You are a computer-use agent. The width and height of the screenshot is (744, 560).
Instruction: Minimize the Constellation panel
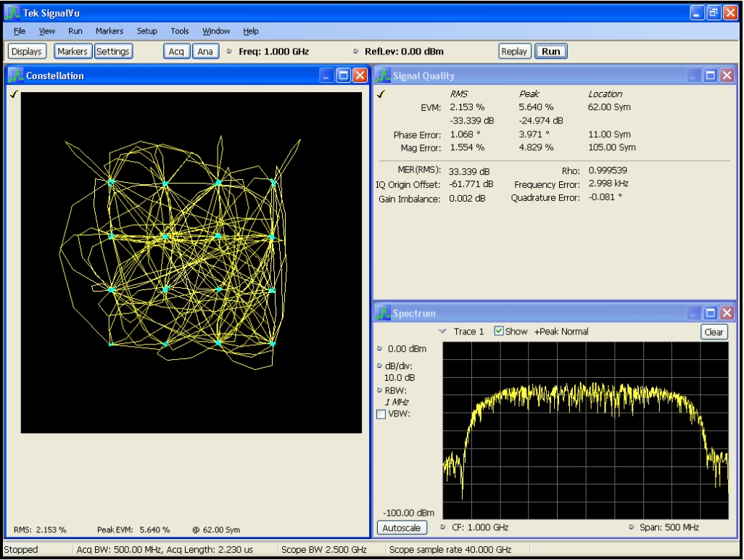326,75
